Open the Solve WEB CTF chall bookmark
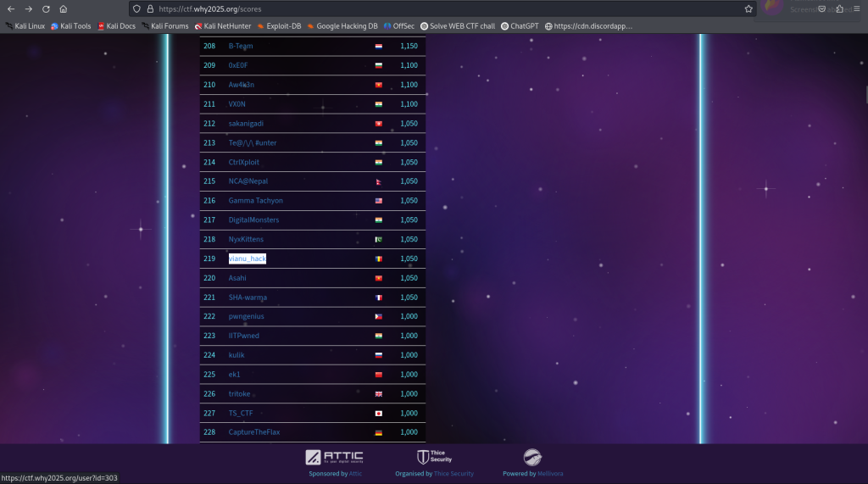868x484 pixels. pos(458,26)
